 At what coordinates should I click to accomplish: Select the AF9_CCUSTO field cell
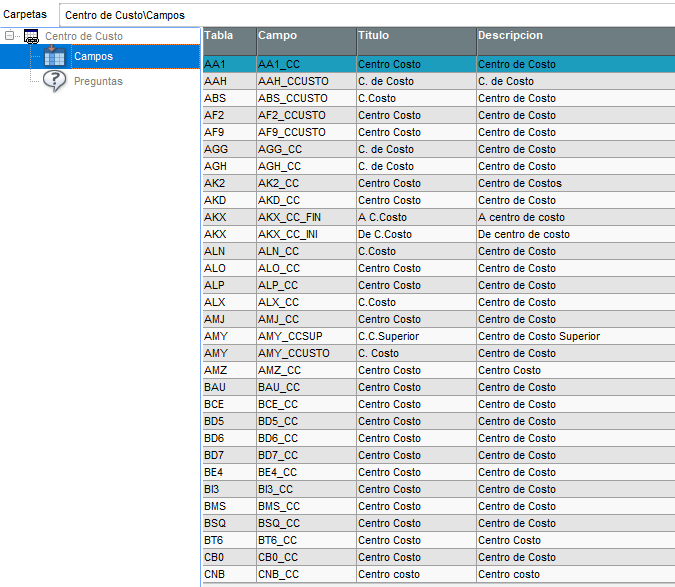click(307, 132)
